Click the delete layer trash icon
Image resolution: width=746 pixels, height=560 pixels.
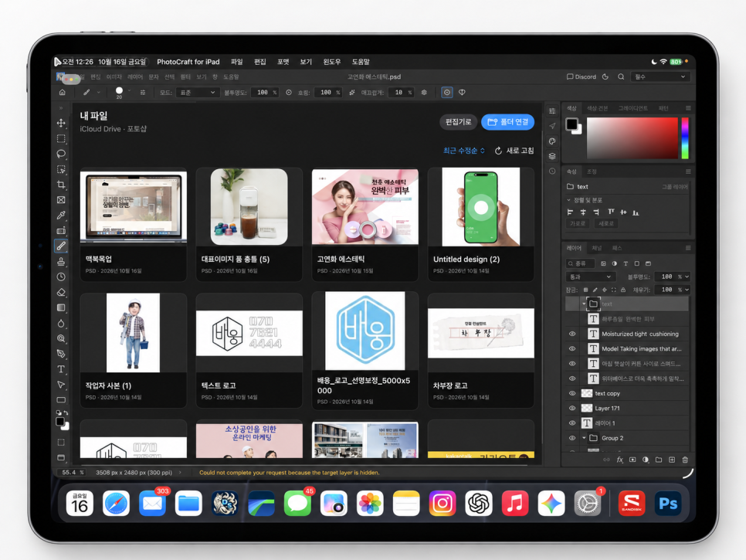[685, 460]
